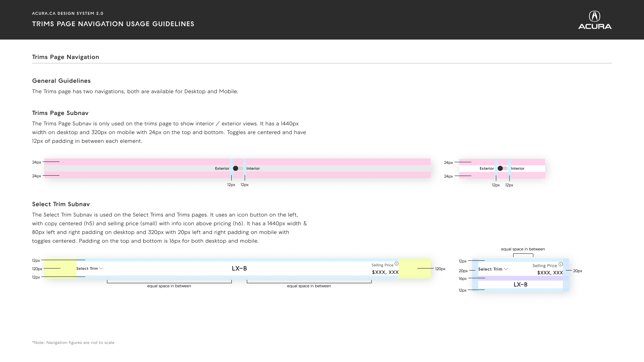The width and height of the screenshot is (644, 362).
Task: Click the "TRIMS PAGE NAVIGATION USAGE GUIDELINES" header title
Action: point(113,24)
